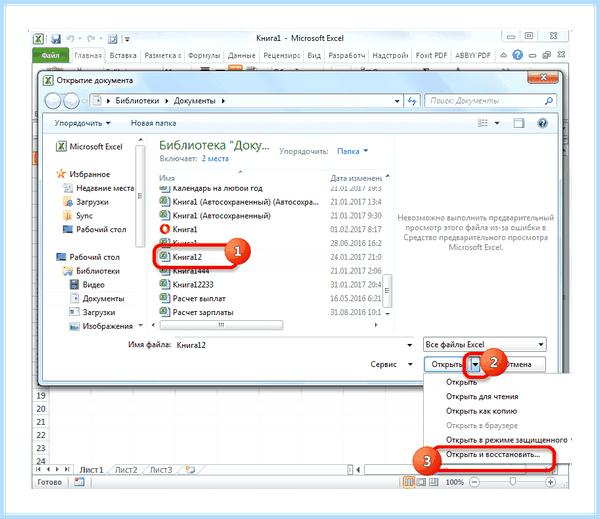
Task: Toggle the preview pane icon
Action: [518, 123]
